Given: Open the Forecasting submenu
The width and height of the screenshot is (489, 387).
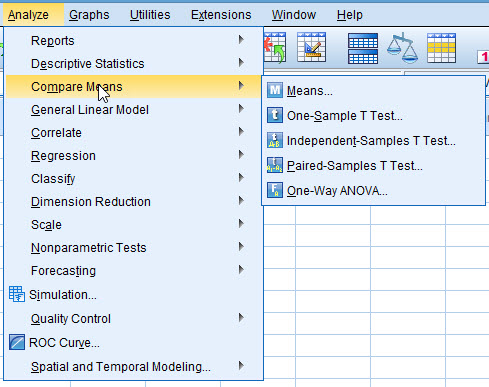Looking at the screenshot, I should click(133, 271).
